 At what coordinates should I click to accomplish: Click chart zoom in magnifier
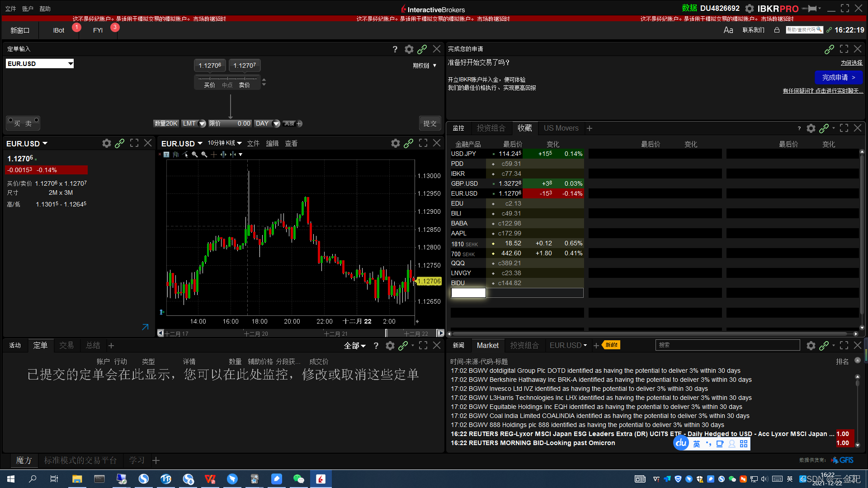click(195, 155)
